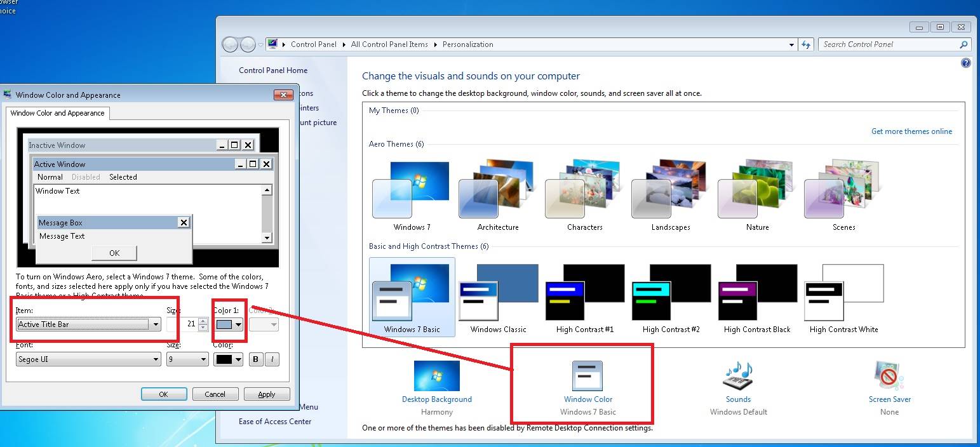The height and width of the screenshot is (447, 980).
Task: Open the Screen Saver icon
Action: point(889,376)
